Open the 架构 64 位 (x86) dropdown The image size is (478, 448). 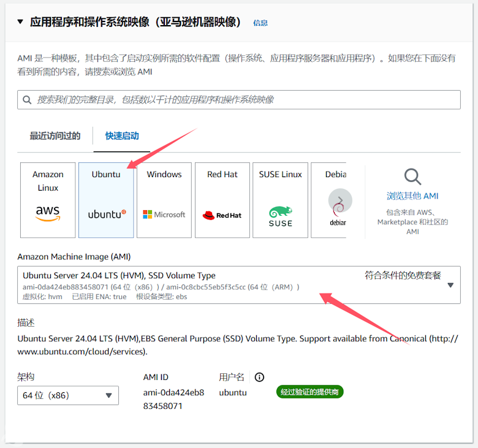tap(68, 395)
